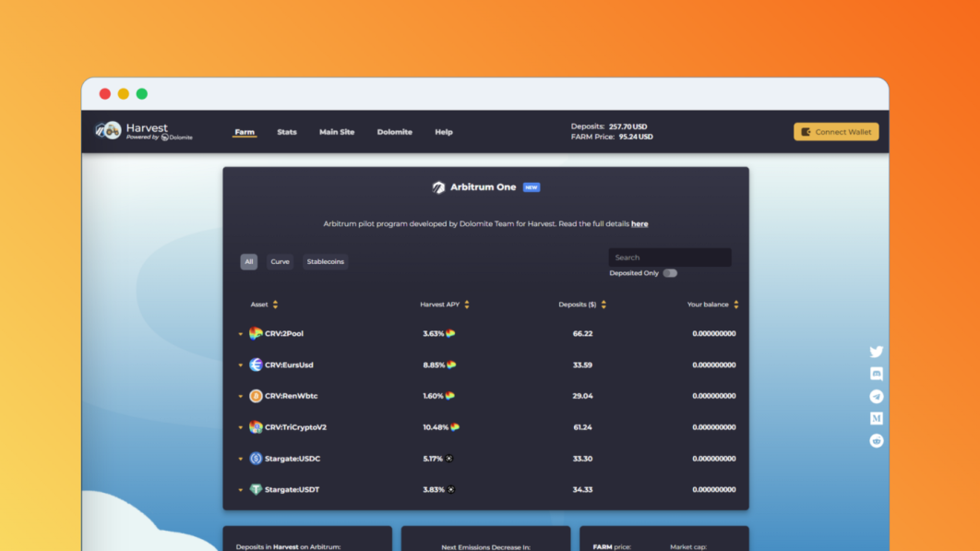The width and height of the screenshot is (980, 551).
Task: Click the CRV:RenWbtc bitcoin token icon
Action: coord(256,396)
